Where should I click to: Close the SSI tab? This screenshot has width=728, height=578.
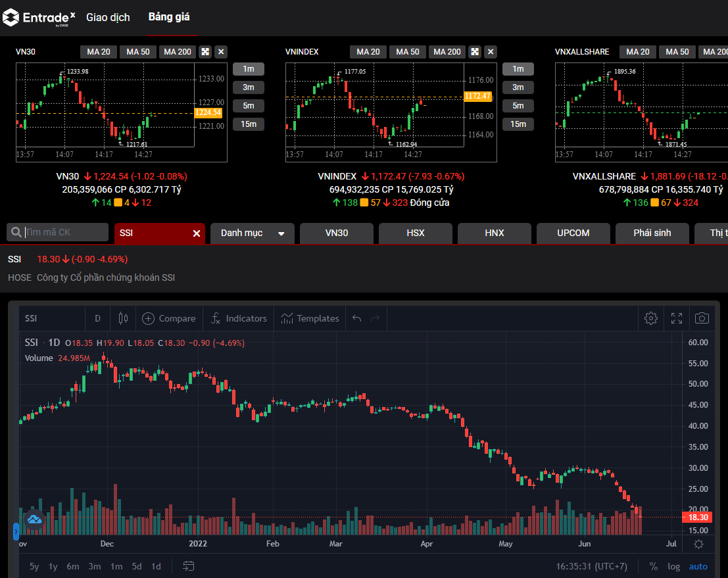coord(197,233)
